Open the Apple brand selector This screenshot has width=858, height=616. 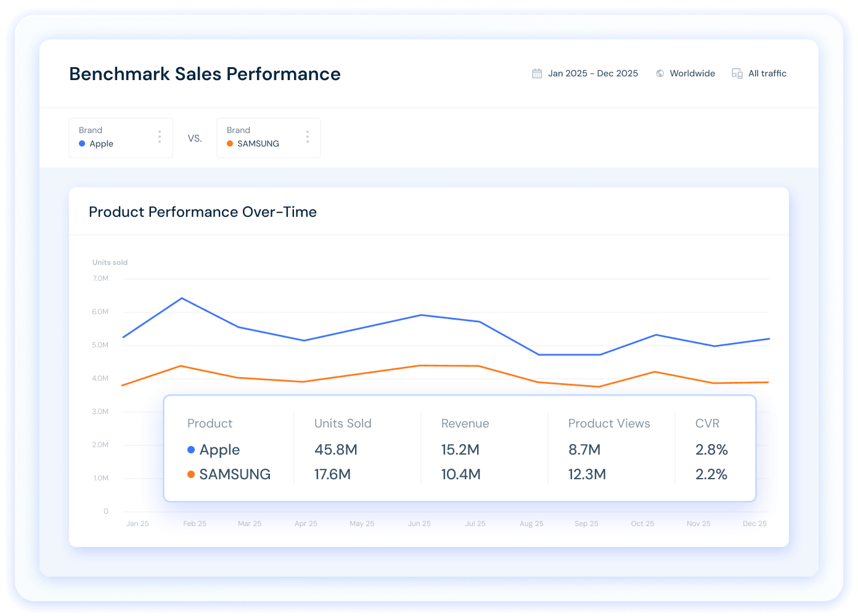[x=121, y=138]
